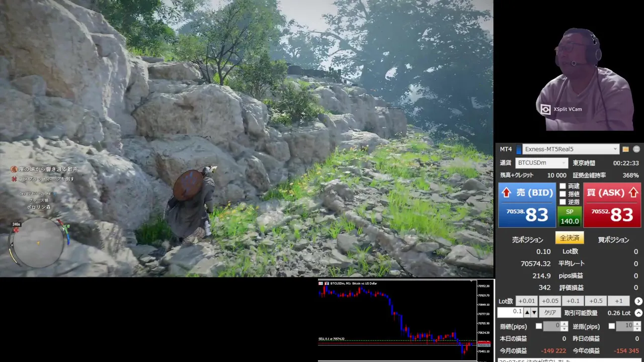This screenshot has width=644, height=362.
Task: Add +0.5 to lot size
Action: pyautogui.click(x=596, y=301)
